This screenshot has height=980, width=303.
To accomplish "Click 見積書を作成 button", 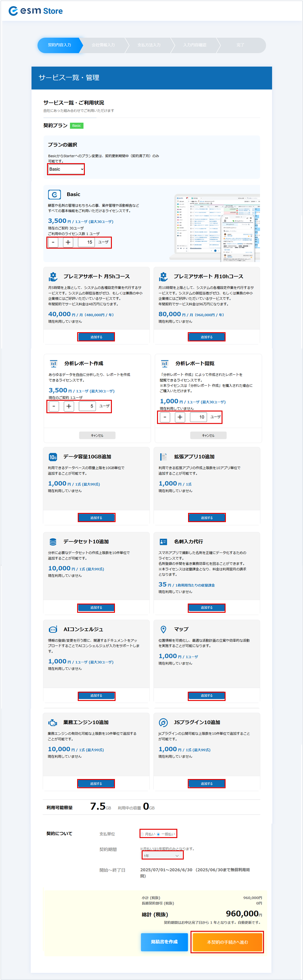I will click(x=164, y=942).
